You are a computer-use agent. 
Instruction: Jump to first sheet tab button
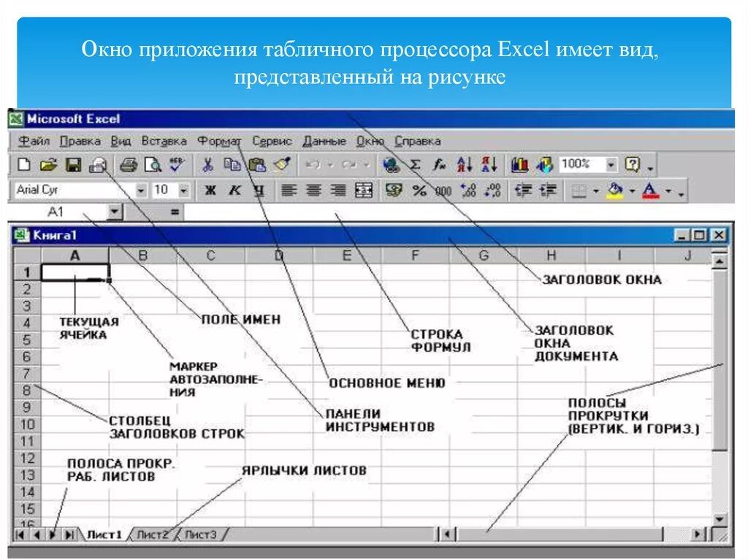click(20, 534)
